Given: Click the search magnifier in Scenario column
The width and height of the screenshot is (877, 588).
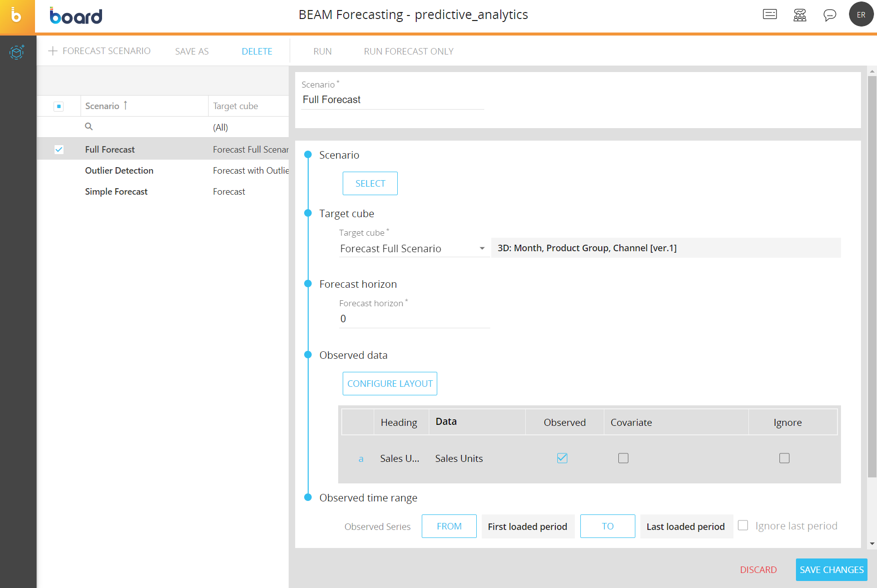Looking at the screenshot, I should point(89,127).
